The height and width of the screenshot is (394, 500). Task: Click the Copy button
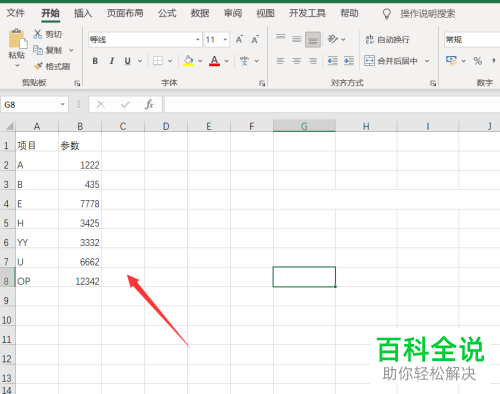47,50
